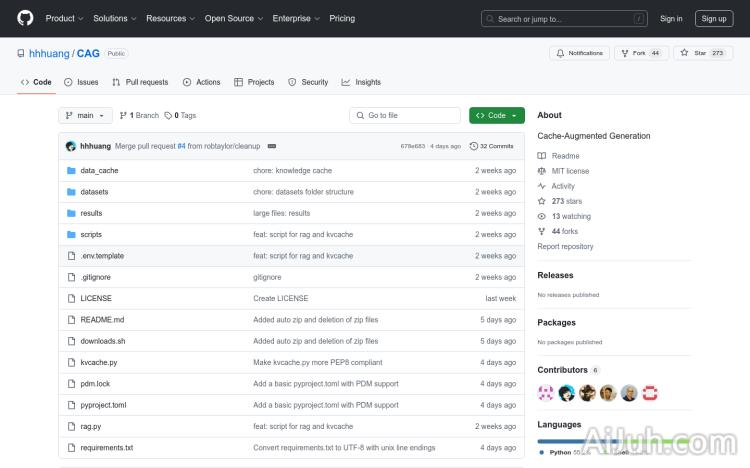Expand the main branch dropdown

(86, 115)
